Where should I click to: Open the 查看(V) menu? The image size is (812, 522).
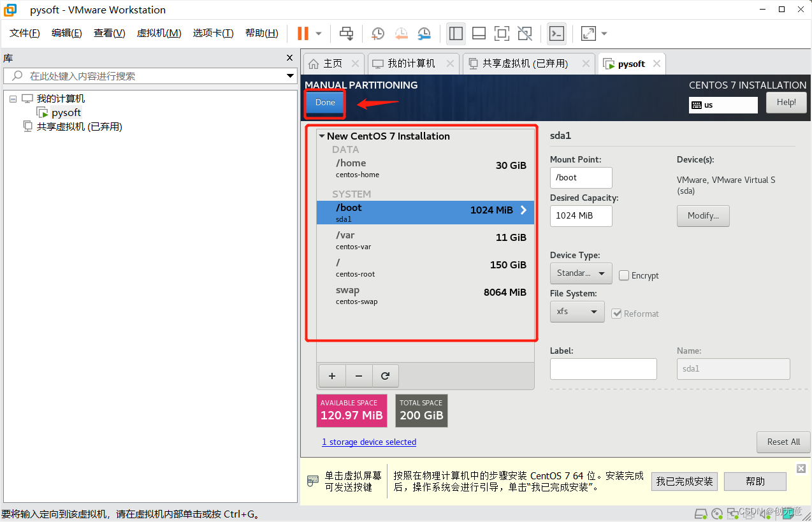point(110,33)
